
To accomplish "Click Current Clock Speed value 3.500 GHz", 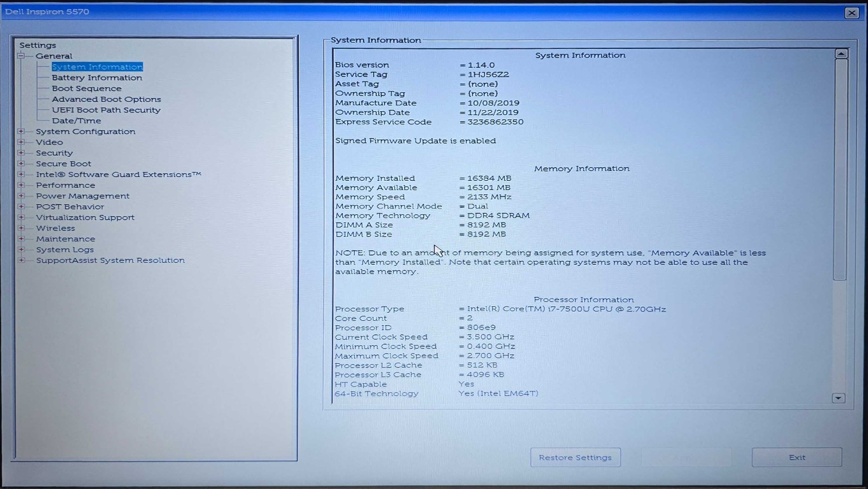I will pos(490,337).
